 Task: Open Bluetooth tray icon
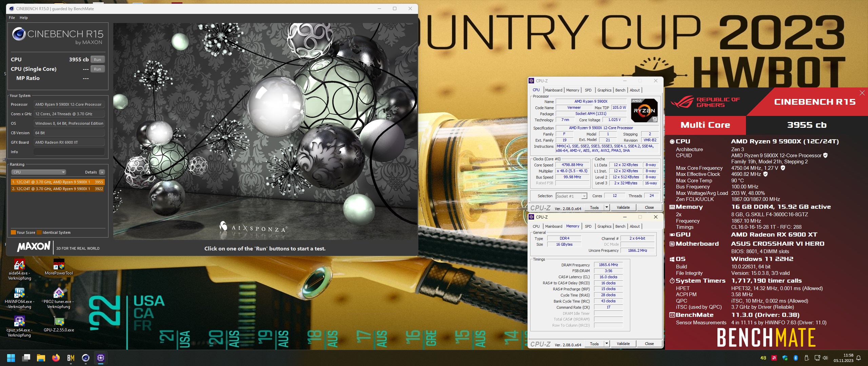pos(796,358)
